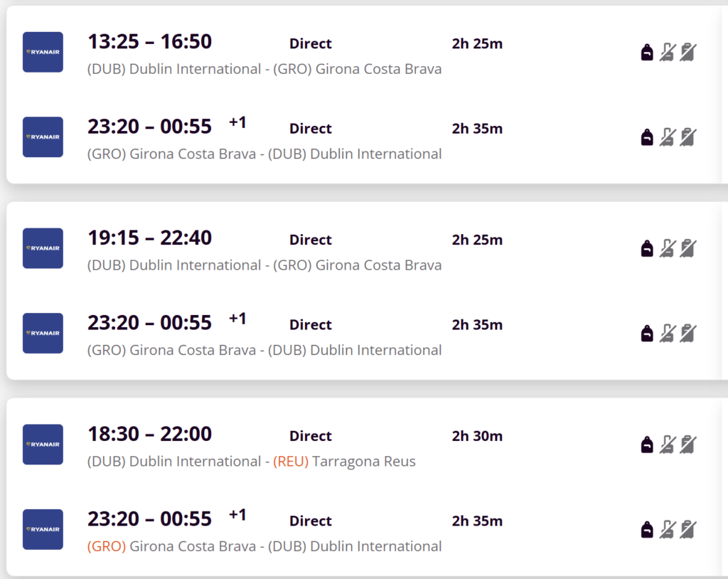Click the backpack icon on the 18:30 flight
728x579 pixels.
click(647, 445)
